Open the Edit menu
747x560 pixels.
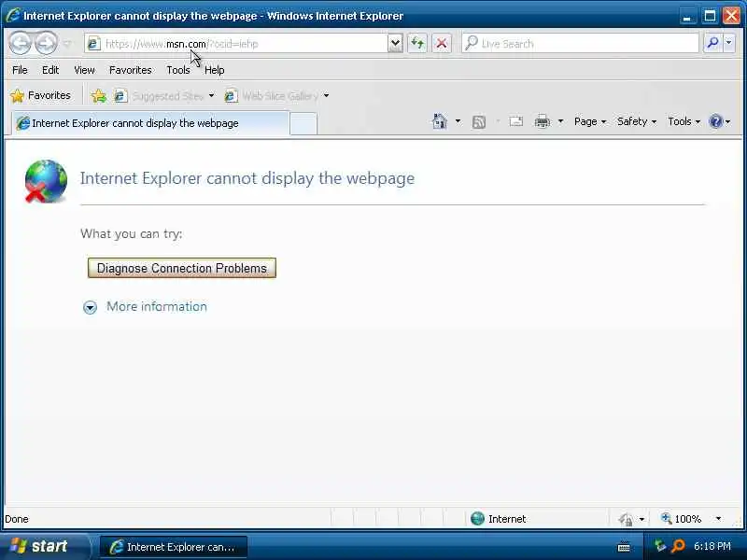(x=50, y=70)
